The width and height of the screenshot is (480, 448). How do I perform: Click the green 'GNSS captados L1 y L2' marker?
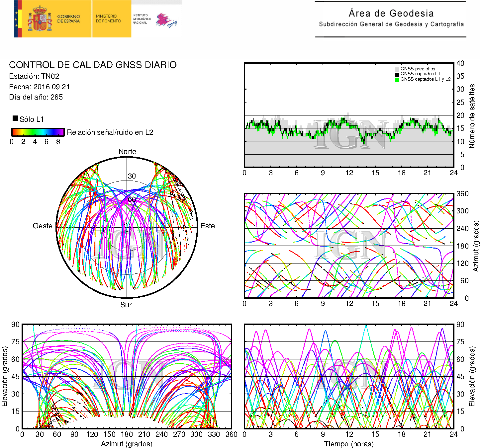[397, 80]
